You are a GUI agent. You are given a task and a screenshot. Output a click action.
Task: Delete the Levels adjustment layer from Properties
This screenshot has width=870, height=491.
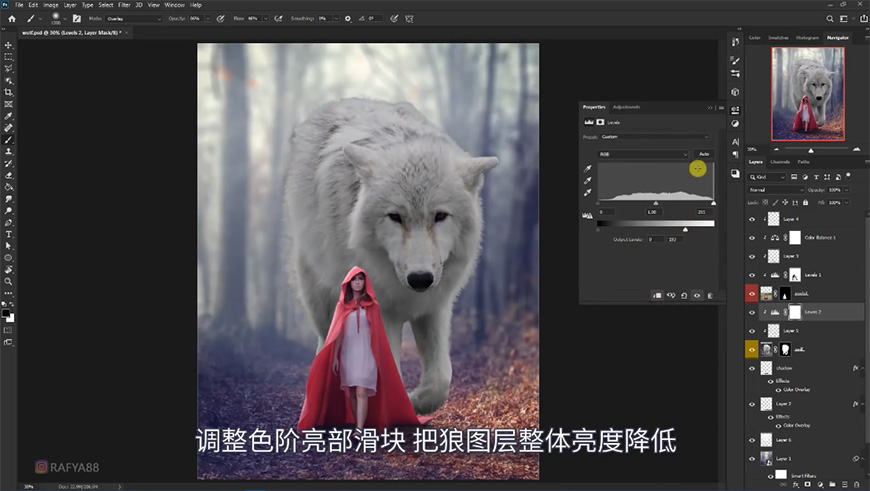coord(710,295)
